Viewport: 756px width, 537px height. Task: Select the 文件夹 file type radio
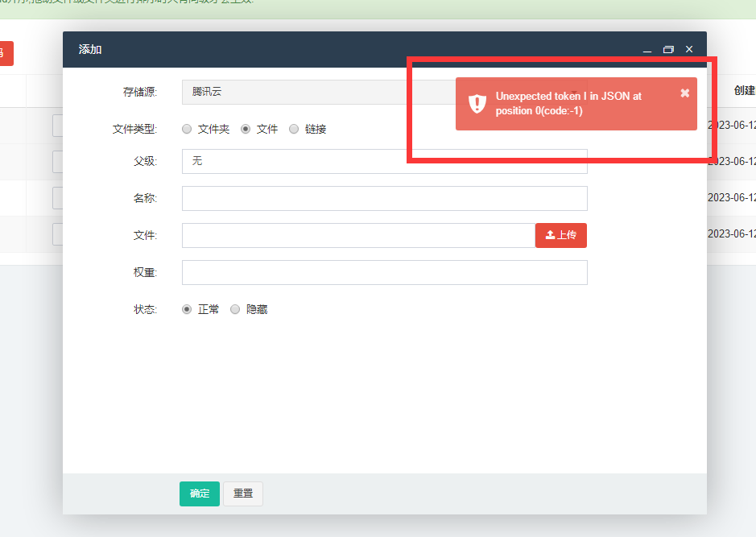tap(187, 129)
